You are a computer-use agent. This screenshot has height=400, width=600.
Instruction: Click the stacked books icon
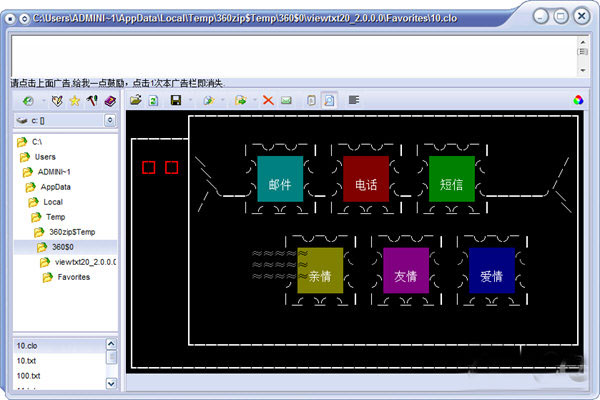pos(109,101)
